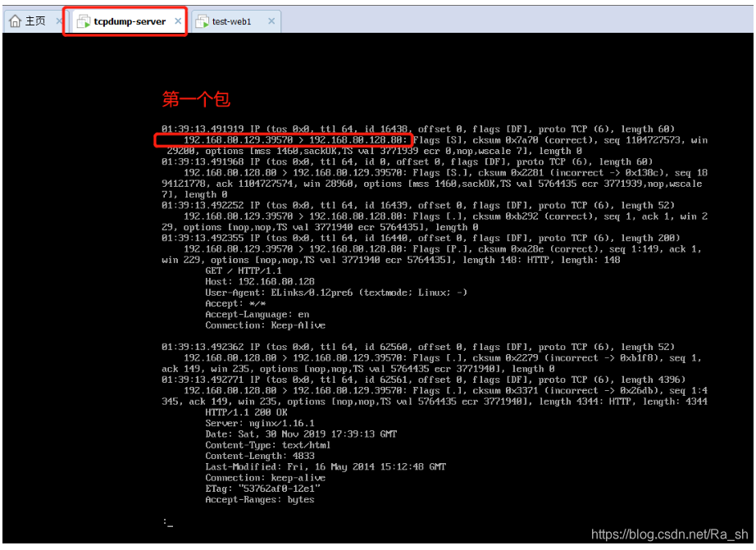The width and height of the screenshot is (756, 550).
Task: Click the 'Server: nginx/1.16.1' line
Action: (260, 423)
